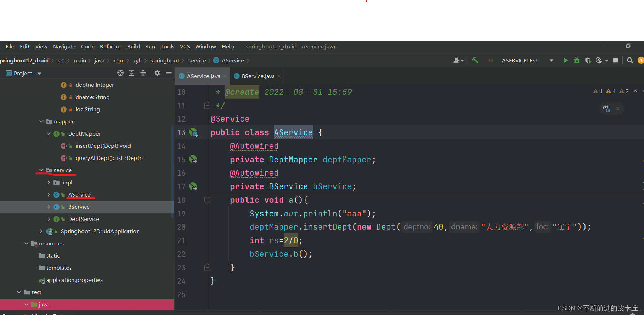Viewport: 644px width, 315px height.
Task: Open the ASERVICETEST run configuration dropdown
Action: [527, 60]
